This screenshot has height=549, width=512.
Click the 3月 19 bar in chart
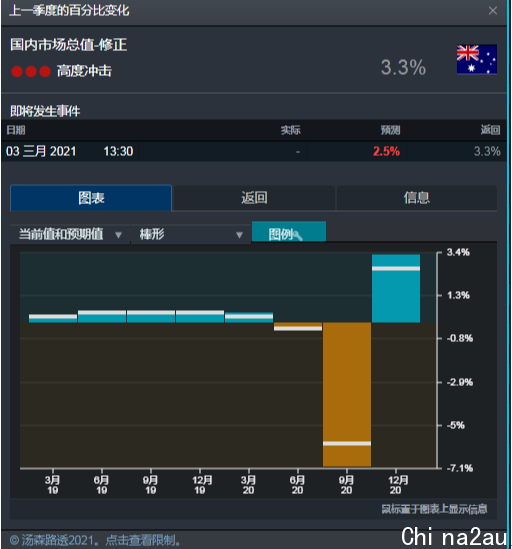[x=53, y=318]
